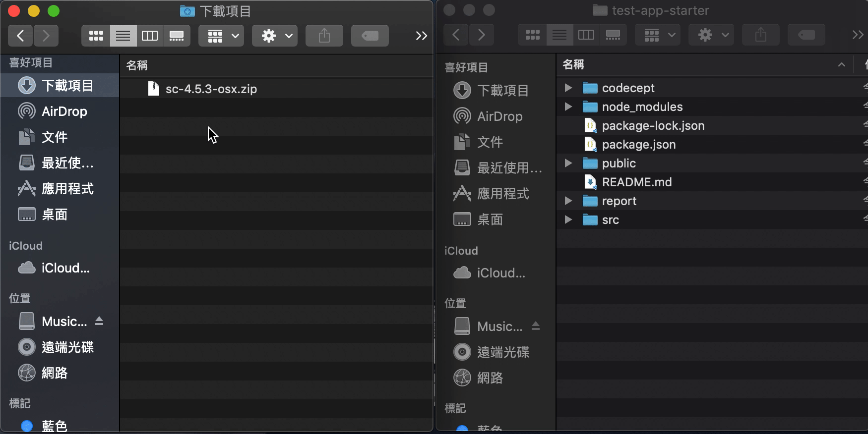
Task: Expand the report folder
Action: [568, 201]
